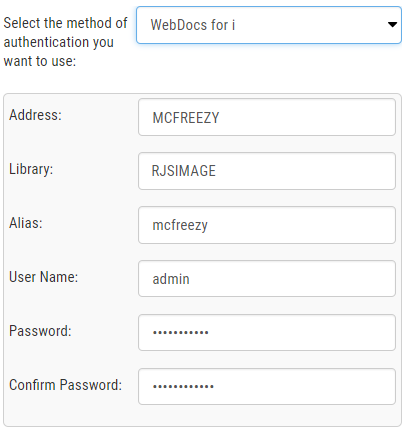Click into the Library field showing RJSIMAGE
Image resolution: width=405 pixels, height=436 pixels.
click(267, 171)
